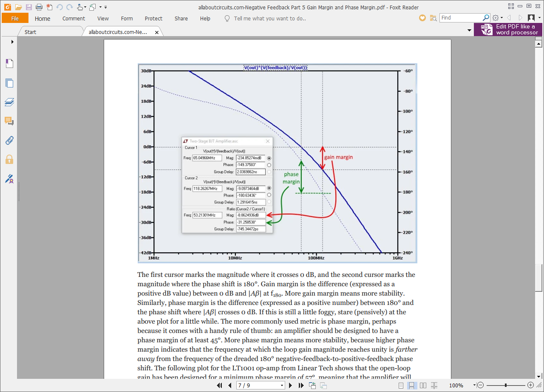
Task: Expand the dropdown next to the gear
Action: (501, 18)
